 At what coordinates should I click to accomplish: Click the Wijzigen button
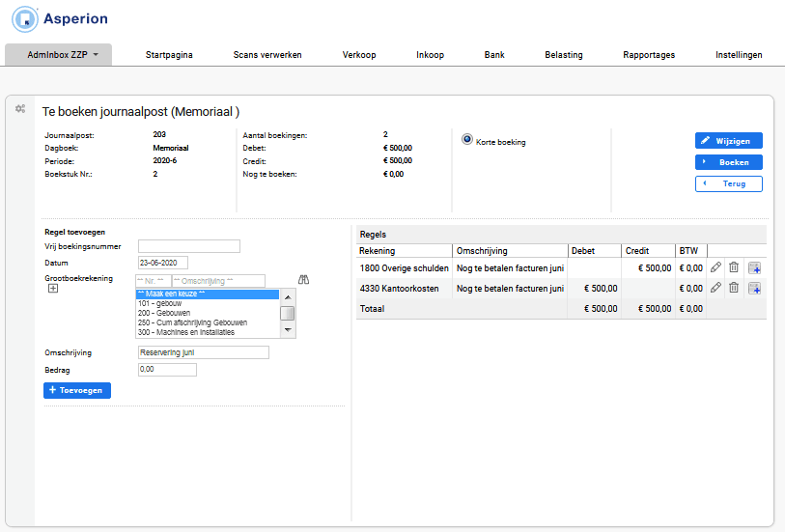tap(728, 141)
